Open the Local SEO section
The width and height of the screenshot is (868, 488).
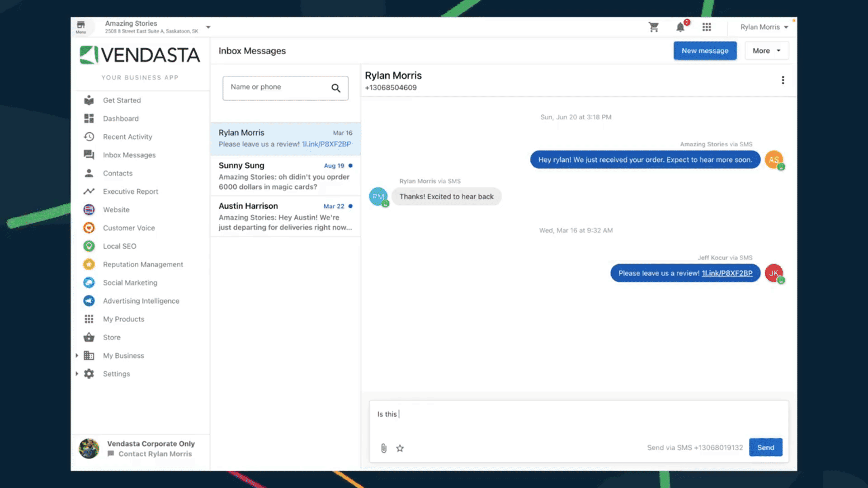point(120,245)
